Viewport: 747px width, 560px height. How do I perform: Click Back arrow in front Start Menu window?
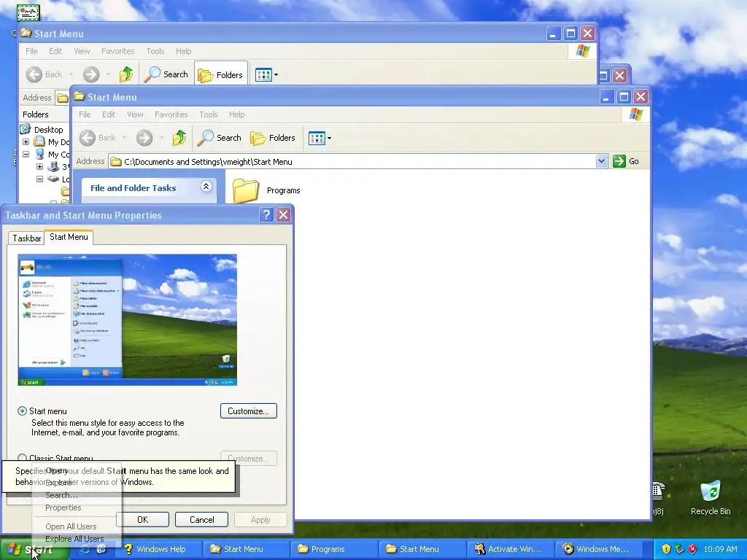(88, 138)
